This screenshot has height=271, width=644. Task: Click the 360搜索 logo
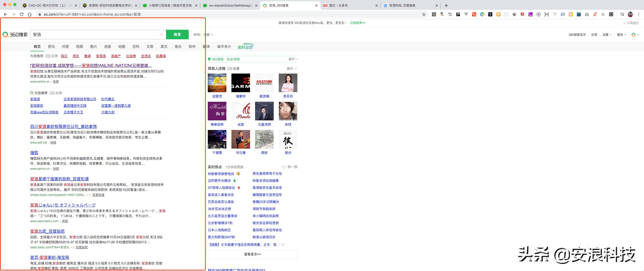pyautogui.click(x=15, y=35)
